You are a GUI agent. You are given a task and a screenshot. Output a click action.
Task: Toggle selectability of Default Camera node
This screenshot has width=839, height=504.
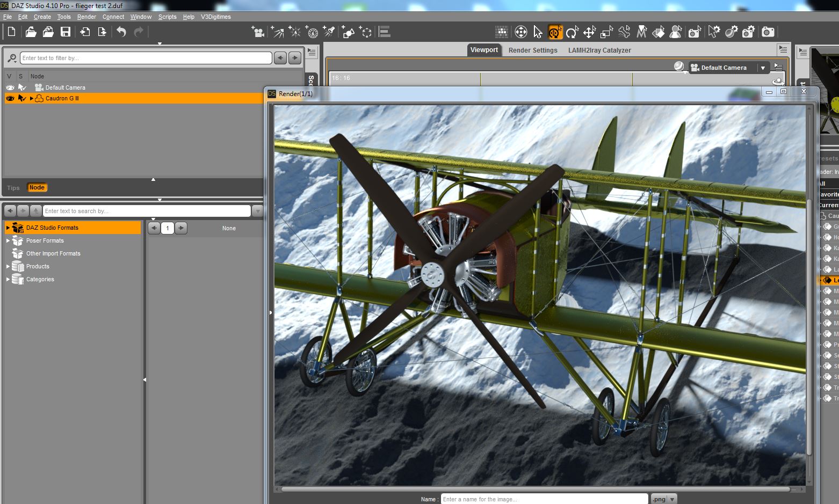22,87
